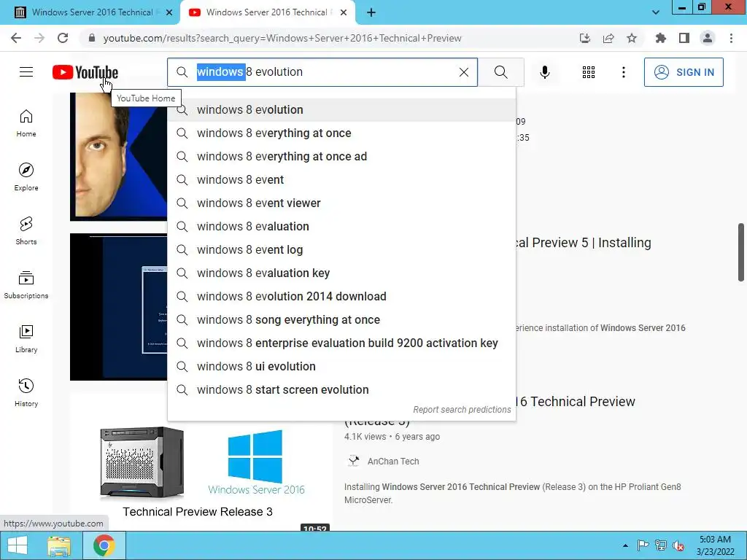This screenshot has width=747, height=560.
Task: Share this page via address bar icon
Action: click(608, 38)
